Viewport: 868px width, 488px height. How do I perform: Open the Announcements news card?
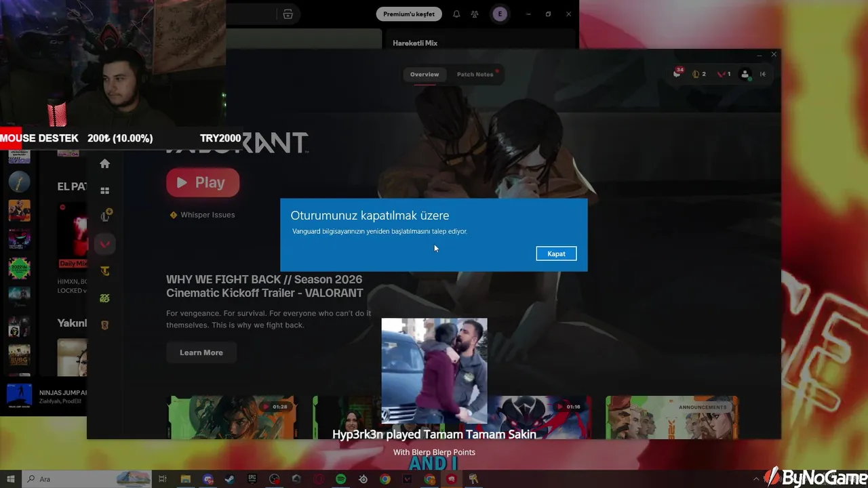click(671, 418)
